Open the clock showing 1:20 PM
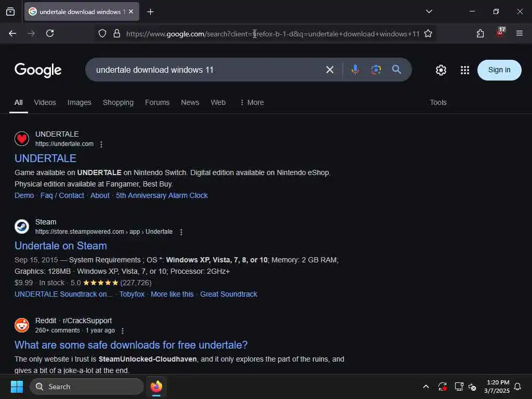532x399 pixels. tap(497, 387)
